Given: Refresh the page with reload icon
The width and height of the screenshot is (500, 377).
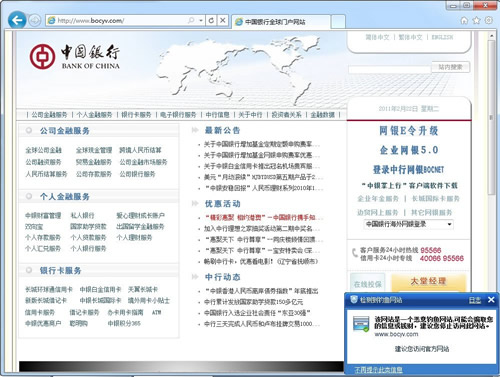Looking at the screenshot, I should (x=211, y=21).
